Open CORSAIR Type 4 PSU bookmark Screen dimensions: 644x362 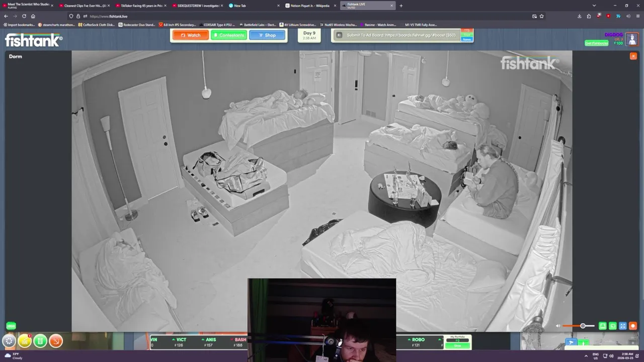pyautogui.click(x=217, y=25)
